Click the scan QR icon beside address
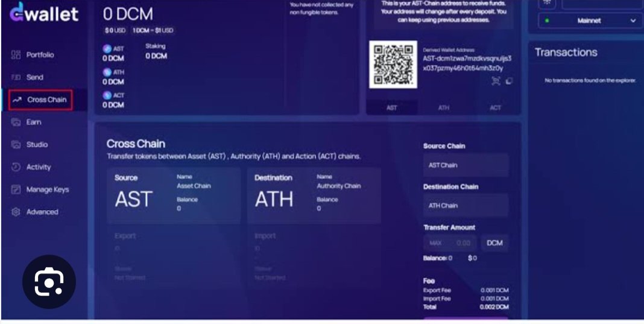This screenshot has width=644, height=324. click(x=496, y=81)
